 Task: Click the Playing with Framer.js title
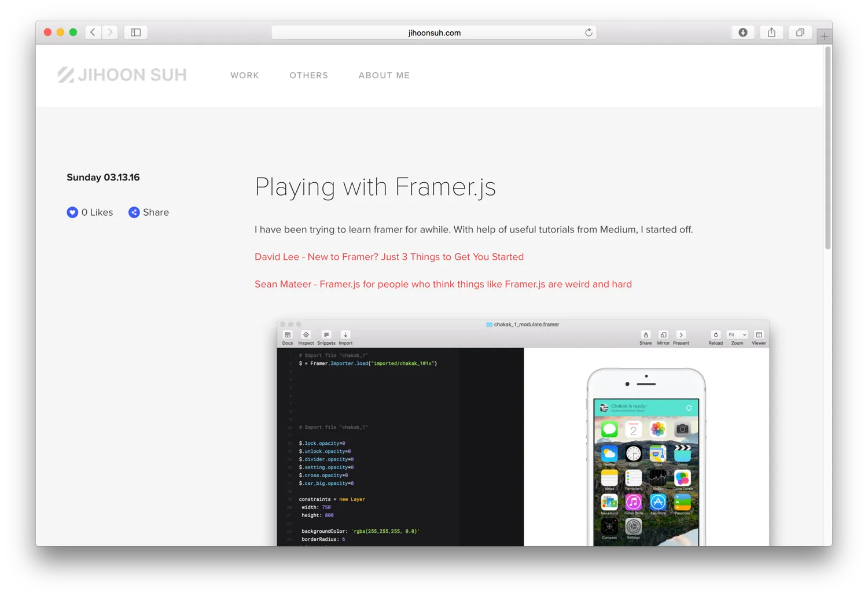pyautogui.click(x=375, y=187)
